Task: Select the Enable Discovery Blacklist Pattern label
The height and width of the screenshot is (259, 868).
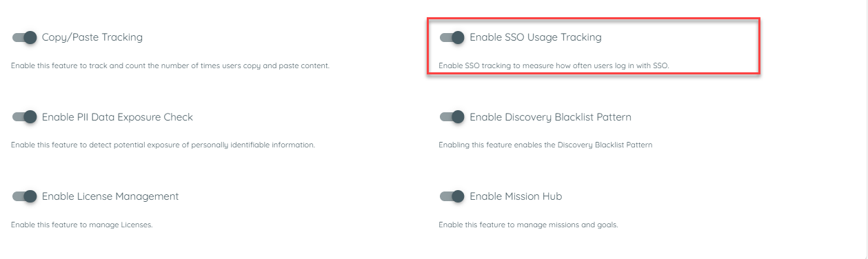Action: point(550,117)
